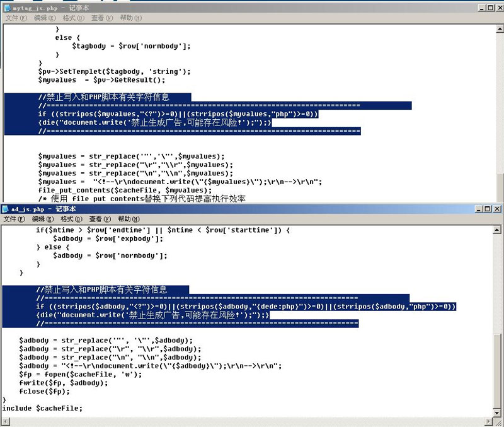Open 查看 menu in mytag_js.php window
The image size is (504, 427).
pos(101,18)
